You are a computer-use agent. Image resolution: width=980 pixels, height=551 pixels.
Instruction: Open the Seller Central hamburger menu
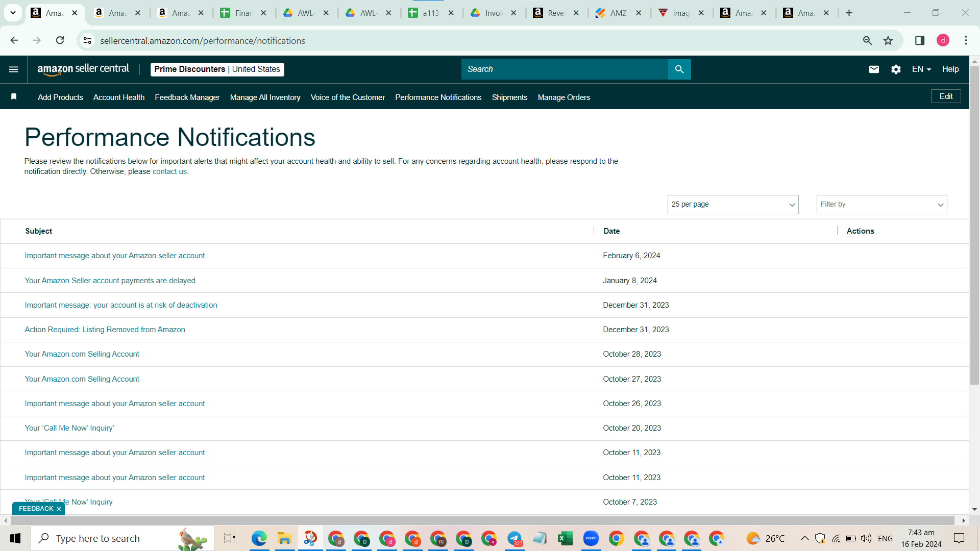(14, 69)
